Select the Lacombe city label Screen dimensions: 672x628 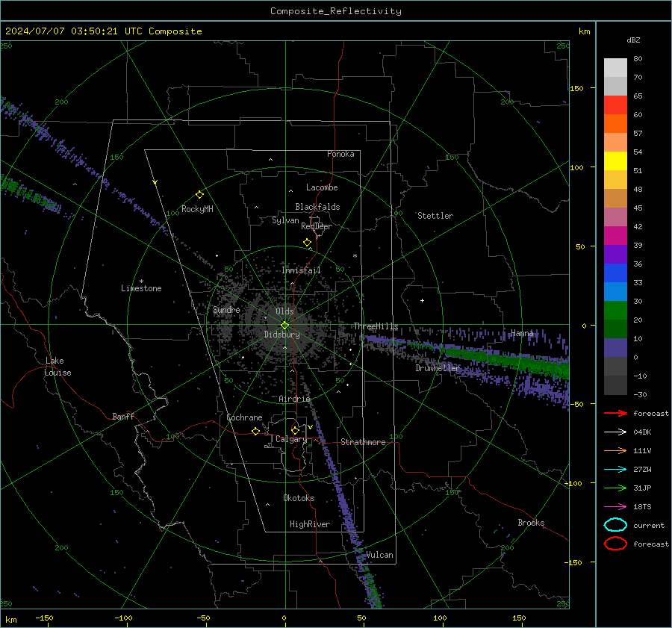pos(322,187)
